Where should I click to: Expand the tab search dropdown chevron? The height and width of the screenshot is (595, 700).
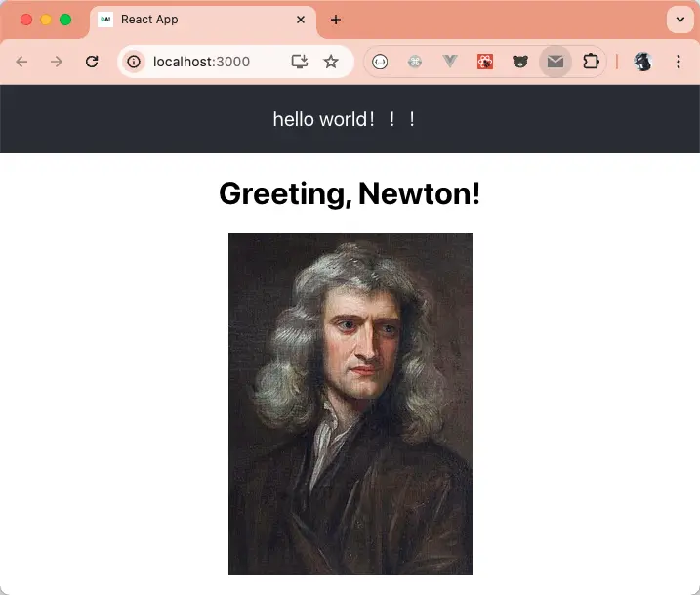coord(679,20)
